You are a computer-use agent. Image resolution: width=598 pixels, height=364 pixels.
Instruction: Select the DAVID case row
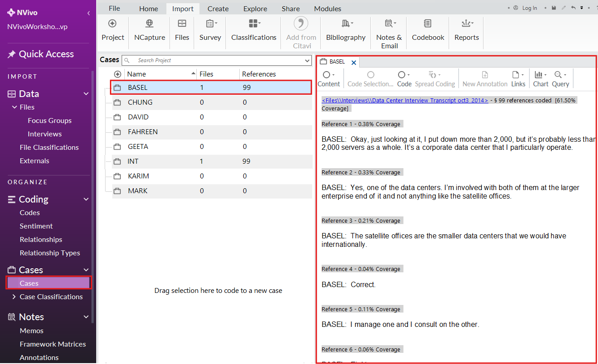click(211, 117)
